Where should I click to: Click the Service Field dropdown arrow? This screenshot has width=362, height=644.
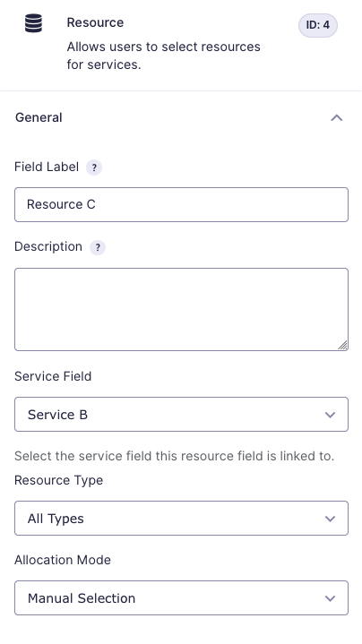tap(330, 415)
